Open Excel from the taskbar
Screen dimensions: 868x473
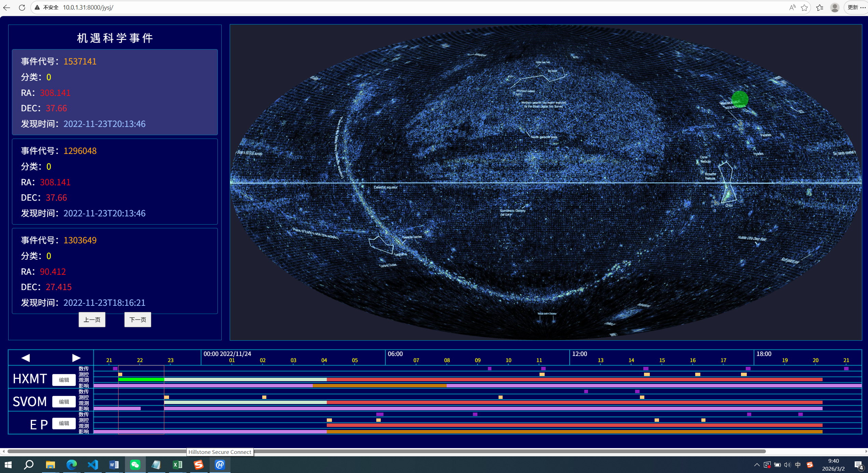click(x=178, y=464)
